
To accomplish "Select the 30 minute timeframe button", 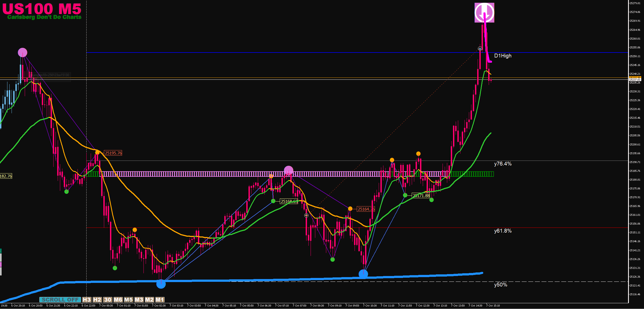I will 108,300.
